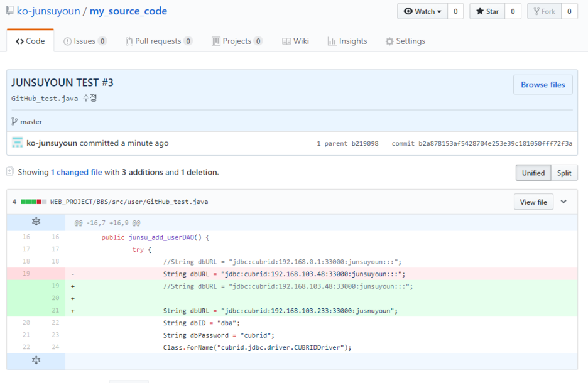Screen dimensions: 588x383
Task: Click the lower expand-diff unfold icon
Action: pyautogui.click(x=36, y=361)
